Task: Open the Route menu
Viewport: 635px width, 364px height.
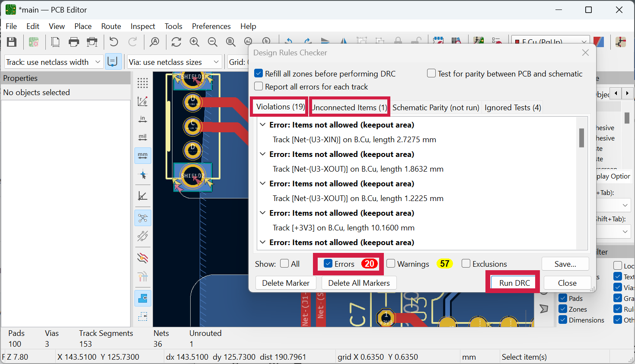Action: click(111, 26)
